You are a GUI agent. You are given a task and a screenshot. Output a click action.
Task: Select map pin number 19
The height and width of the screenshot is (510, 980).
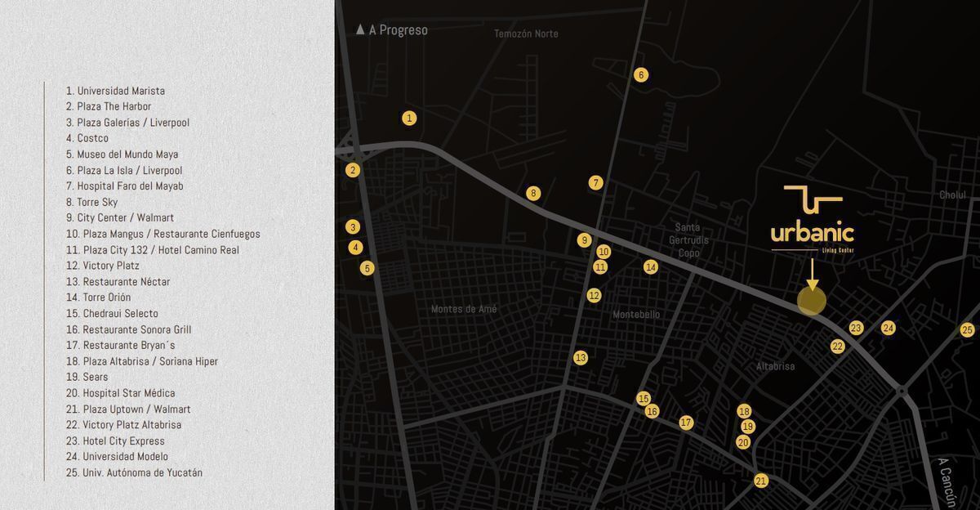(748, 427)
